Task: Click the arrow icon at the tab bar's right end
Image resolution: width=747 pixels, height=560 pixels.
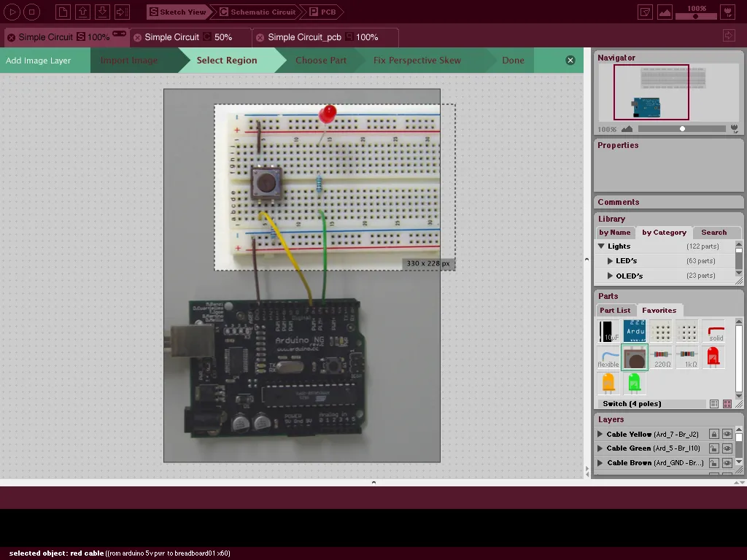Action: coord(729,36)
